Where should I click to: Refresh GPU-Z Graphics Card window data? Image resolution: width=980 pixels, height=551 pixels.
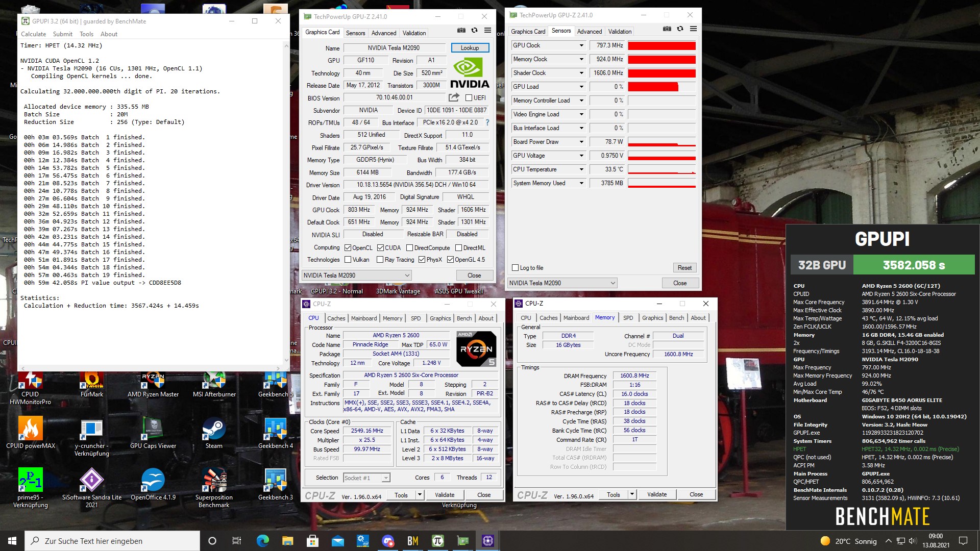coord(474,31)
